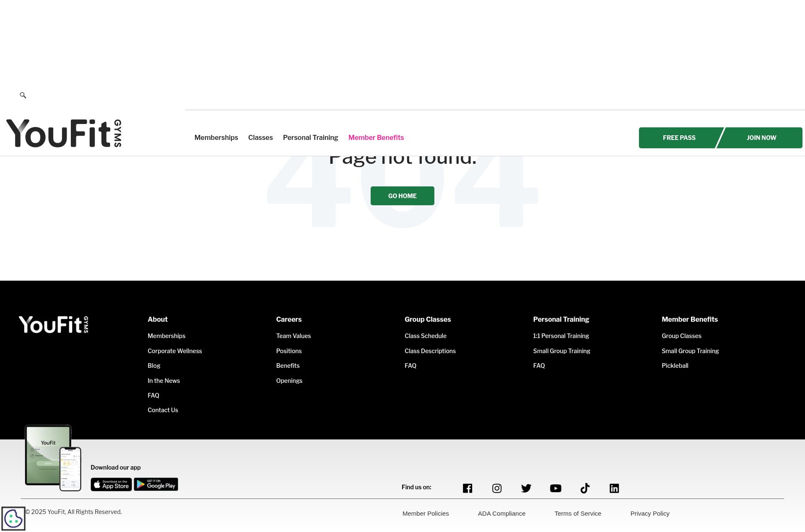Open the Personal Training nav item
Image resolution: width=805 pixels, height=532 pixels.
click(x=311, y=137)
